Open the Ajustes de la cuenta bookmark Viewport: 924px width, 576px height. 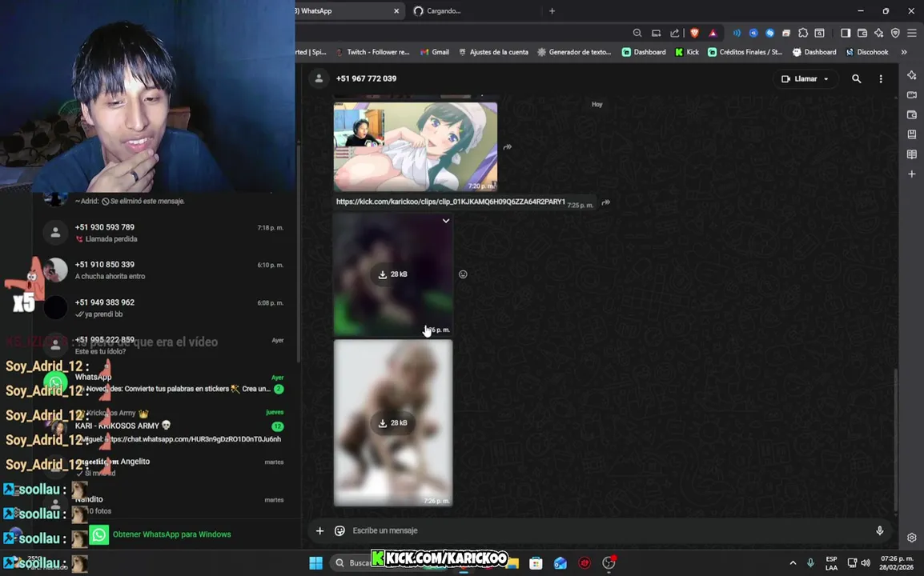coord(494,52)
